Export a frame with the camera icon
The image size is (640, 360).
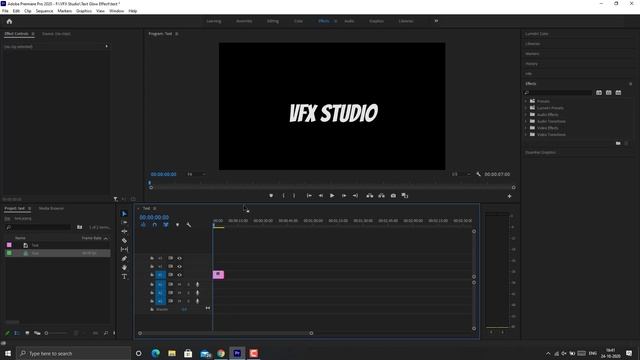[x=393, y=196]
